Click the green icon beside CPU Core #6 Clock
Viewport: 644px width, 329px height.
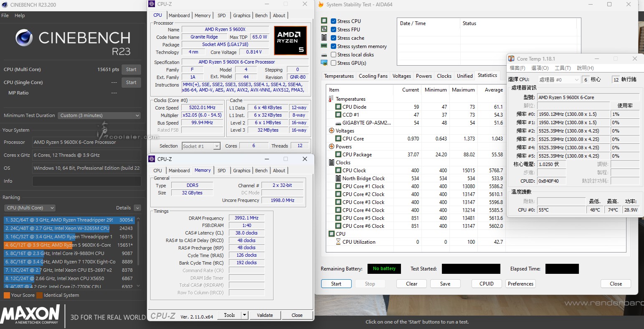point(338,226)
